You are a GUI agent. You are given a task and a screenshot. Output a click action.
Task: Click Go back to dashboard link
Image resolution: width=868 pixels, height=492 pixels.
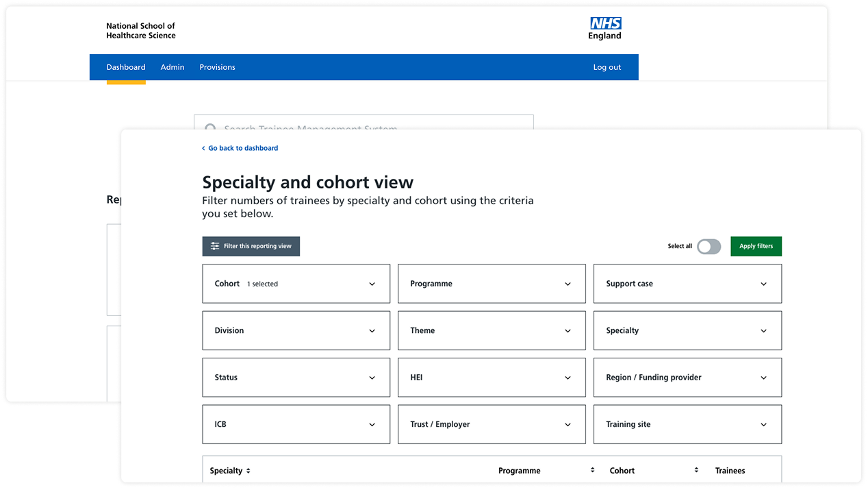243,148
